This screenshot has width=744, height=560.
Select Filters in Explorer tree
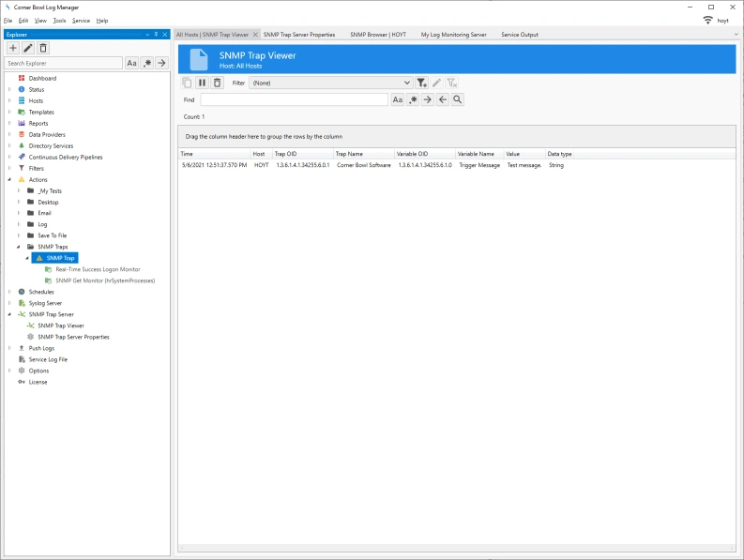tap(36, 169)
